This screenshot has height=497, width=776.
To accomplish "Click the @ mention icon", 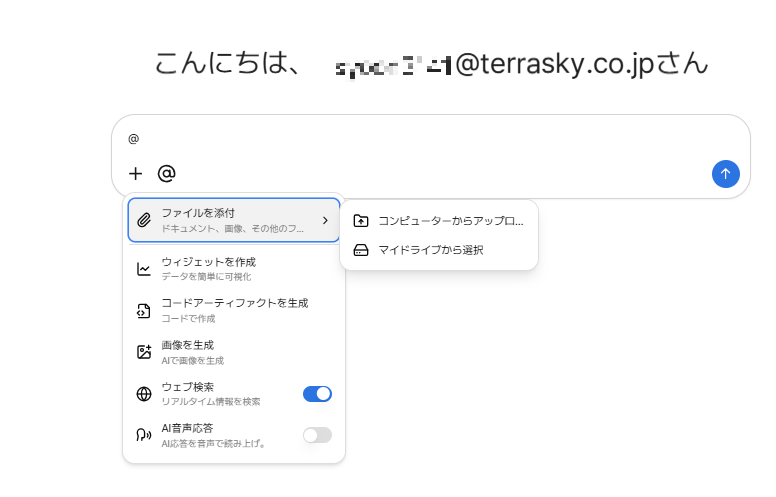I will tap(166, 174).
